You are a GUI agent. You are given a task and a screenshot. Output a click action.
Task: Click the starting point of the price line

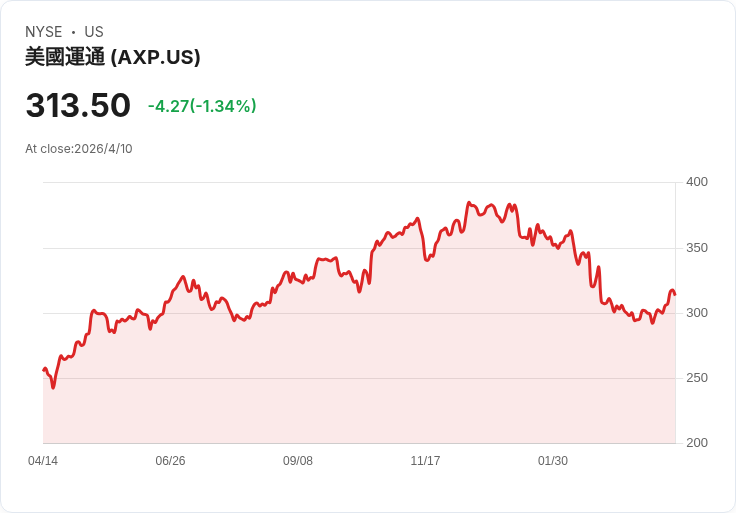tap(44, 370)
